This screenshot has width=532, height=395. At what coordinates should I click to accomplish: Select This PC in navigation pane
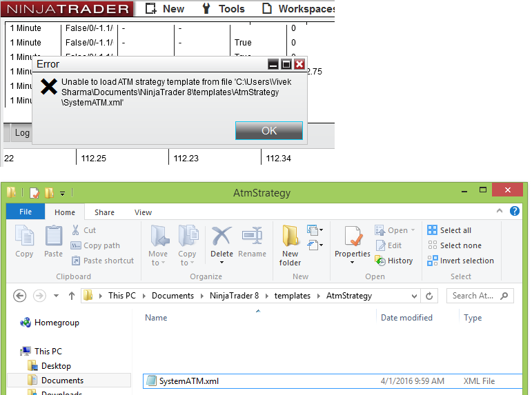coord(41,352)
